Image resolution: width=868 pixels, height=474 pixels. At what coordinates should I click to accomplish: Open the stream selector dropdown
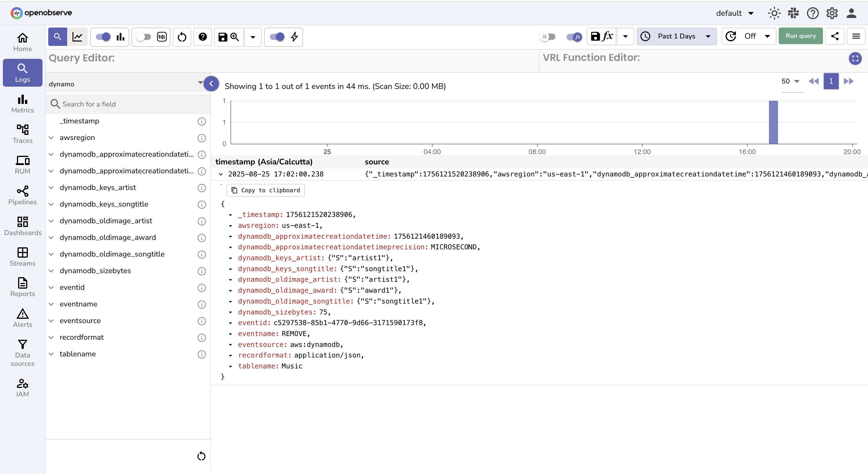[x=125, y=83]
